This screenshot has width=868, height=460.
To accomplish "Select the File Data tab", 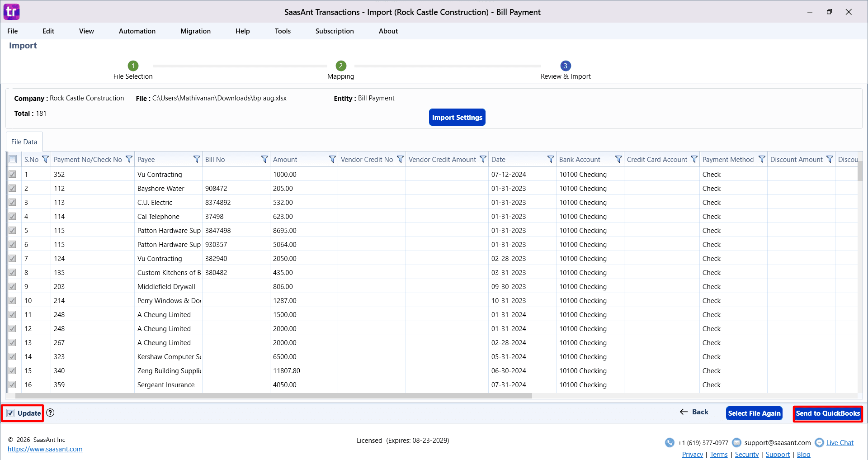I will tap(24, 142).
